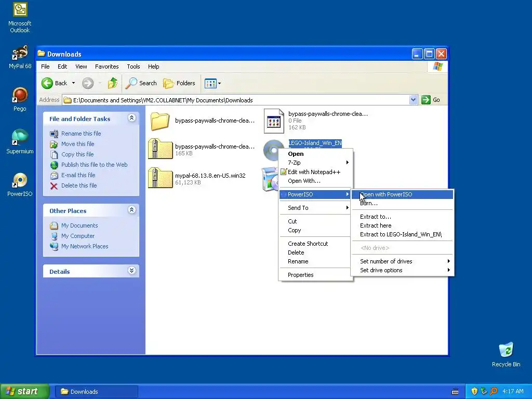Open My Documents in Other Places
This screenshot has height=399, width=532.
tap(79, 225)
